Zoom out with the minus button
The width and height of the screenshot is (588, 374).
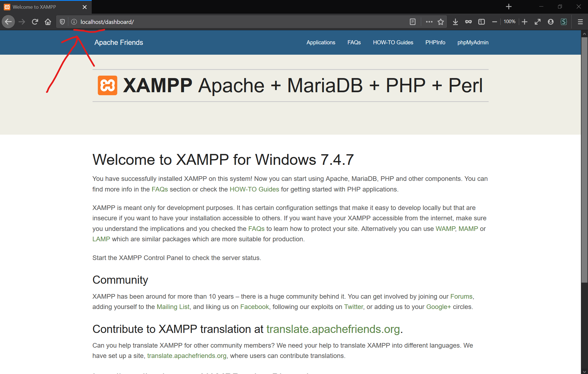pyautogui.click(x=495, y=22)
